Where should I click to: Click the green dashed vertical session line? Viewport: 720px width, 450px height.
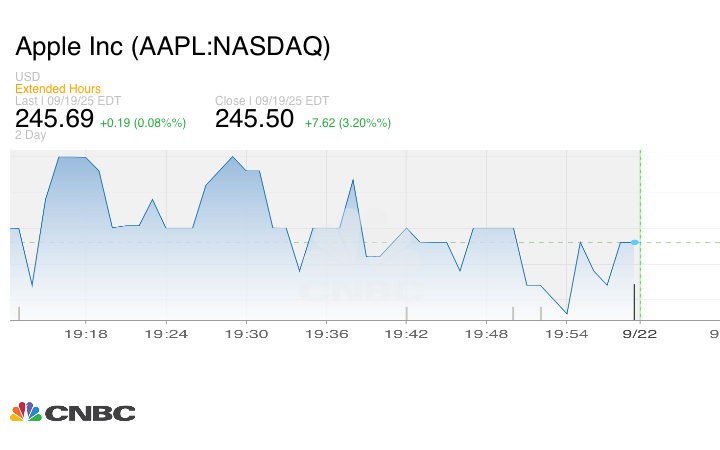[640, 200]
